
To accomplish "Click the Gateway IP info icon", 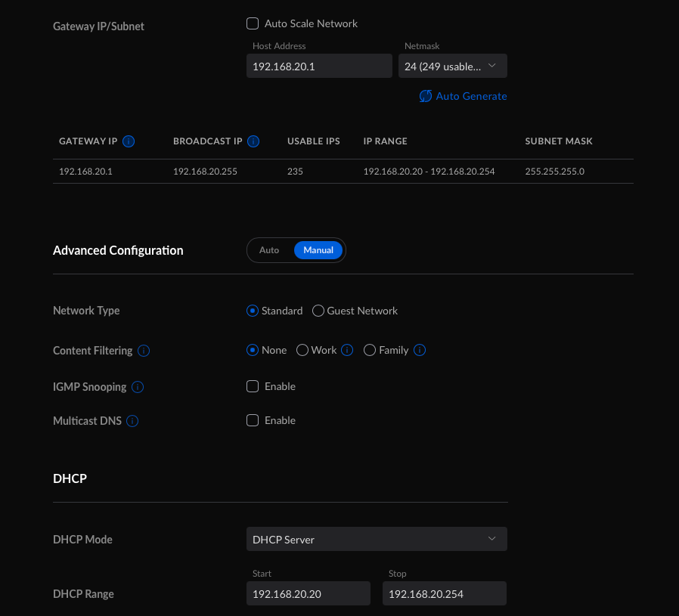I will point(129,141).
